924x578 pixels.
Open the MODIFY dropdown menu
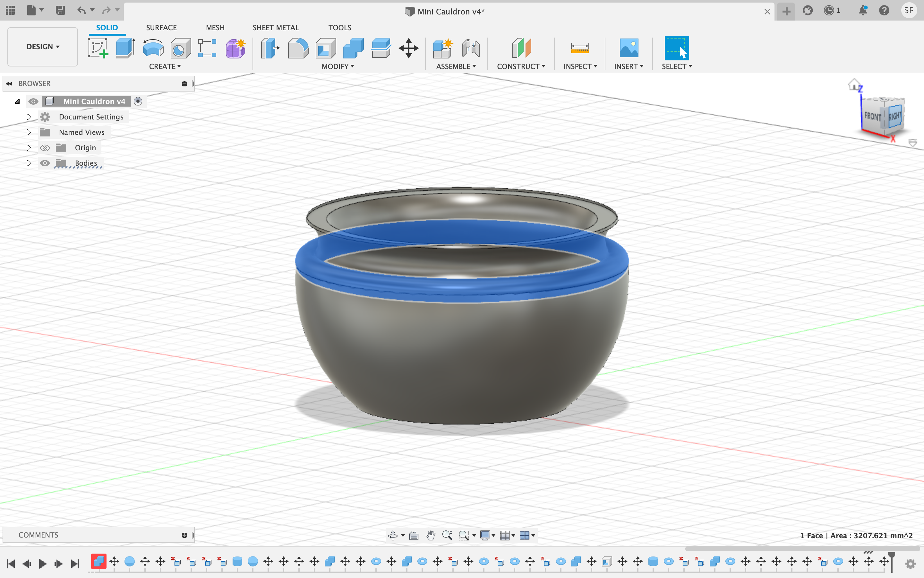point(338,66)
